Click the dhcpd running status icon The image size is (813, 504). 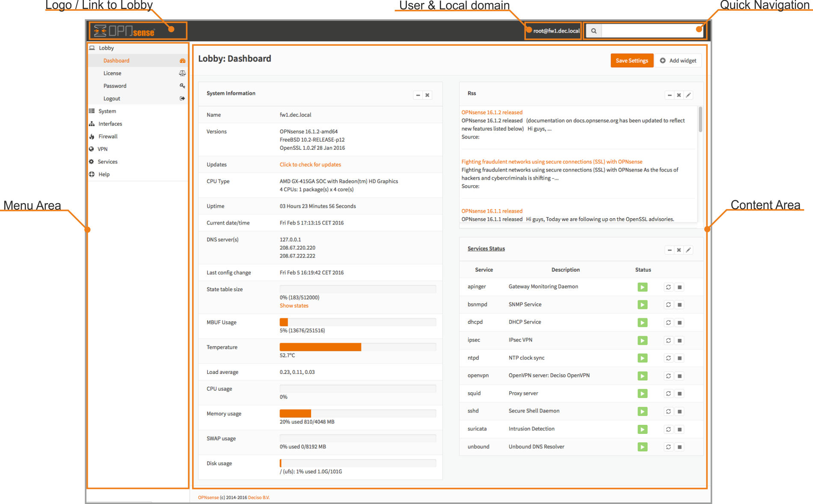click(x=642, y=323)
